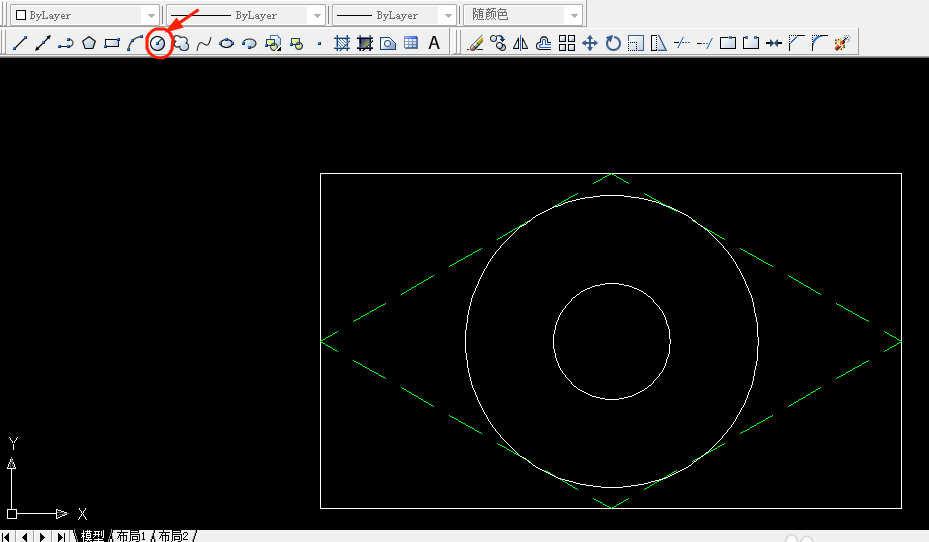929x542 pixels.
Task: Click the Erase tool icon
Action: (475, 43)
